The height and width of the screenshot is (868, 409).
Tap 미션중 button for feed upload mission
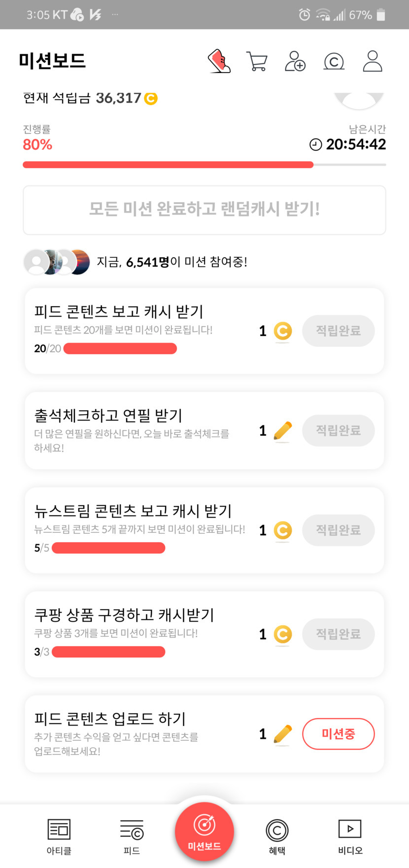338,734
